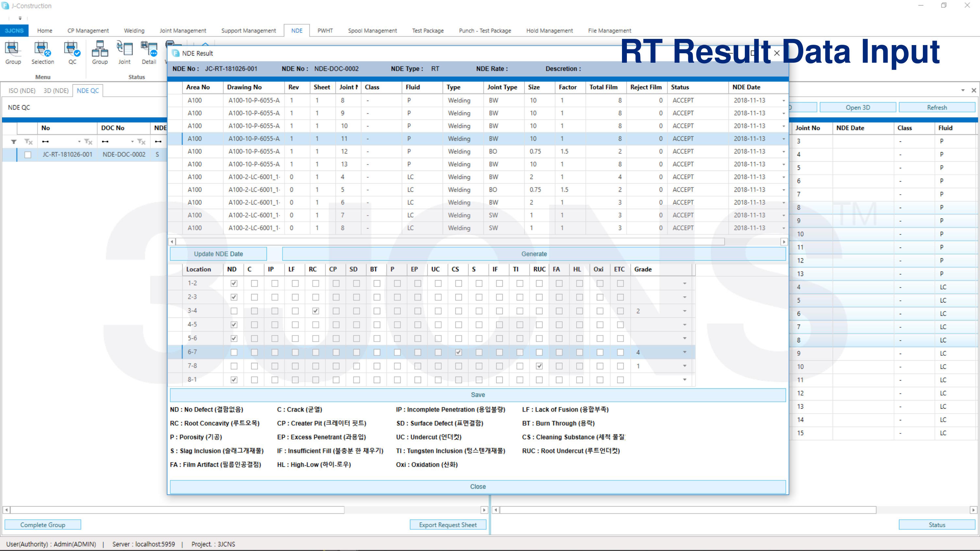Screen dimensions: 980x551
Task: Check ETC for location 5-6
Action: [x=620, y=338]
